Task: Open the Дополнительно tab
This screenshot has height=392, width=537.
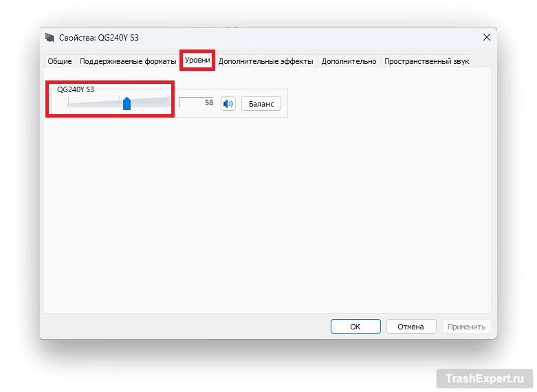Action: click(x=349, y=61)
